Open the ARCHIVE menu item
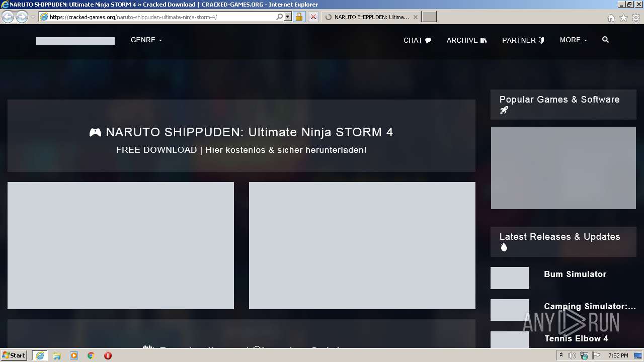This screenshot has height=362, width=644. click(x=466, y=40)
